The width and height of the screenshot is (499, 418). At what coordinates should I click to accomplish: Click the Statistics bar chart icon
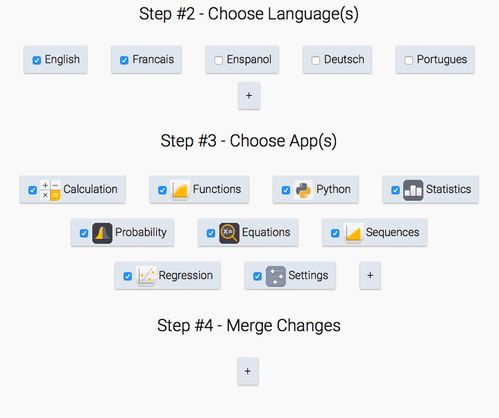(x=413, y=190)
